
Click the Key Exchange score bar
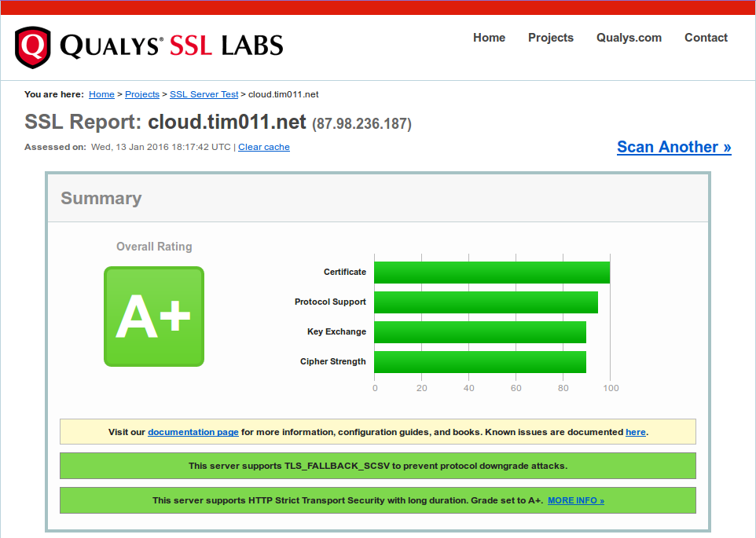480,332
